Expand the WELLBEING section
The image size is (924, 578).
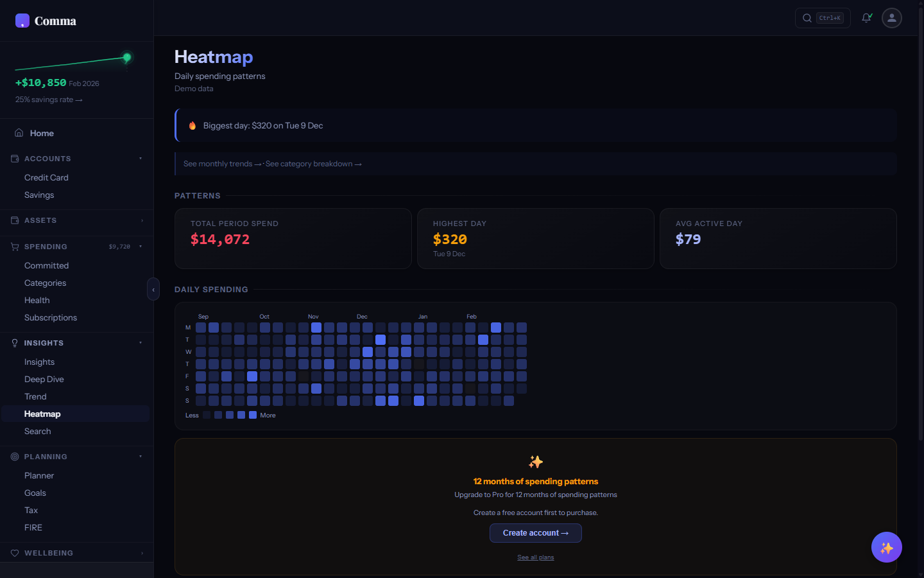pos(141,553)
